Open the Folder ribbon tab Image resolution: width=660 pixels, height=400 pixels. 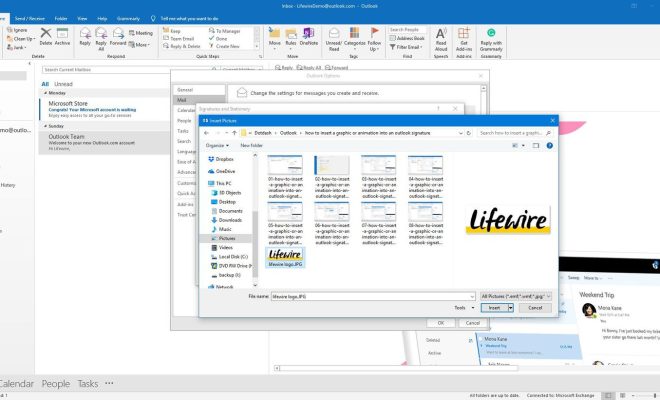61,19
